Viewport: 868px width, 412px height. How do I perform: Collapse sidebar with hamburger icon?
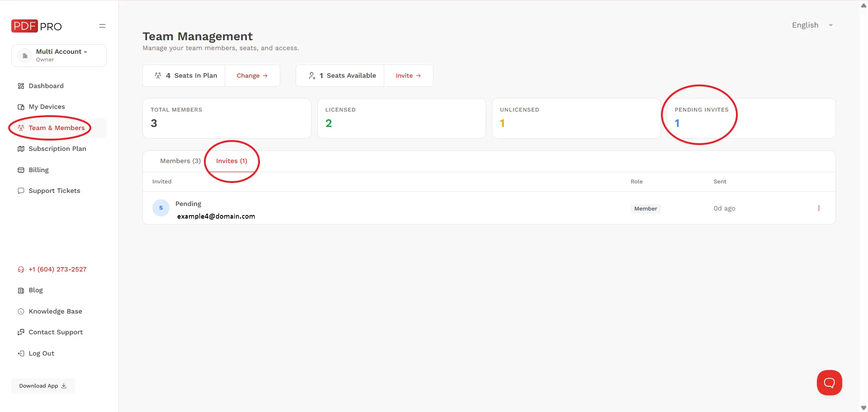pyautogui.click(x=102, y=26)
